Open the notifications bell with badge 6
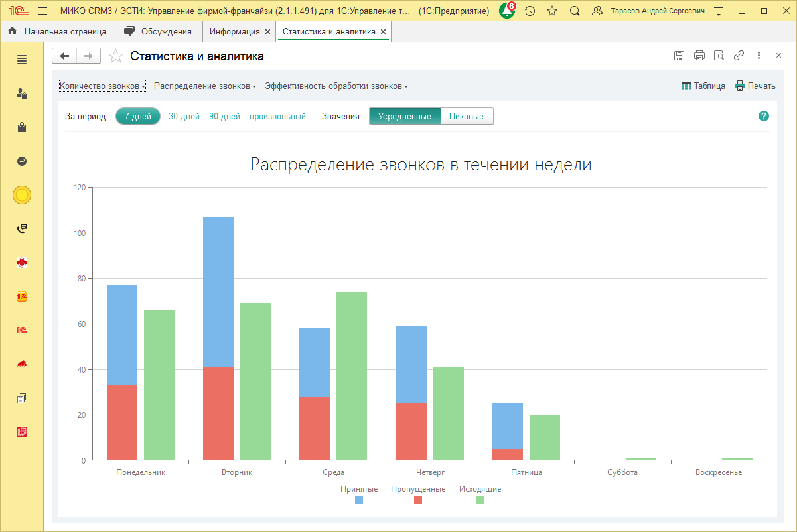The height and width of the screenshot is (532, 797). pos(507,11)
